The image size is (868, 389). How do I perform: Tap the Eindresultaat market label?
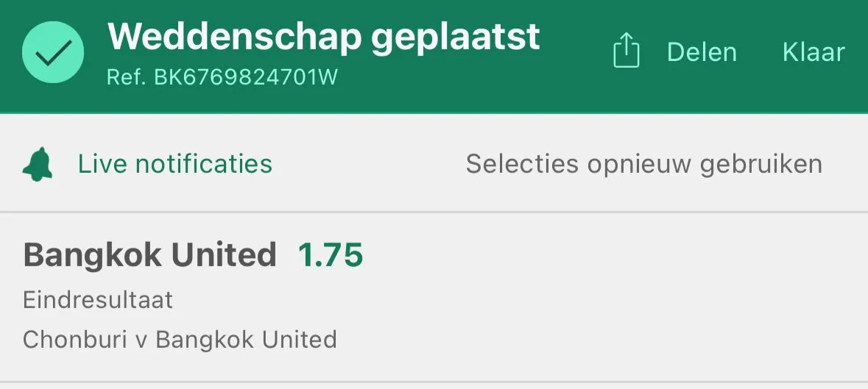pyautogui.click(x=98, y=300)
